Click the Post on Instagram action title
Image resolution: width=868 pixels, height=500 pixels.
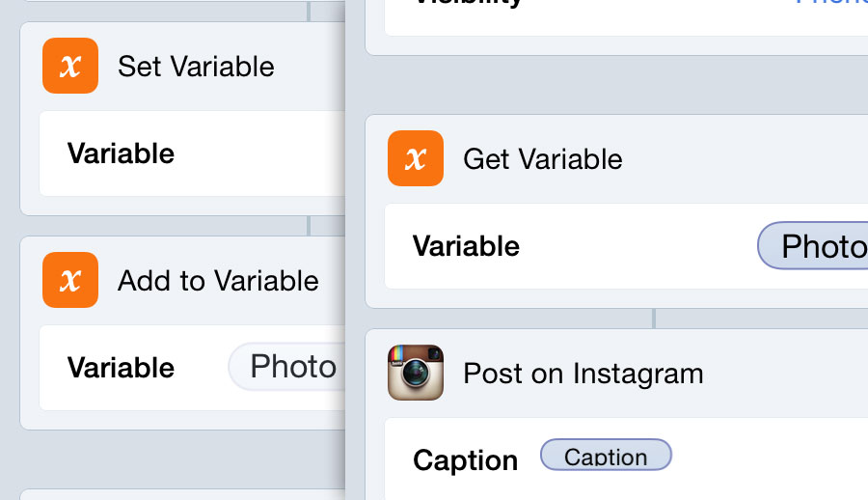(583, 373)
